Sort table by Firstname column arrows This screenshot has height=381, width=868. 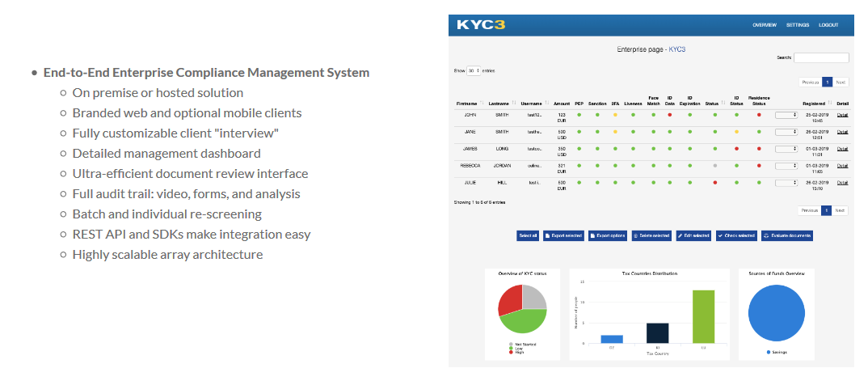click(x=482, y=103)
